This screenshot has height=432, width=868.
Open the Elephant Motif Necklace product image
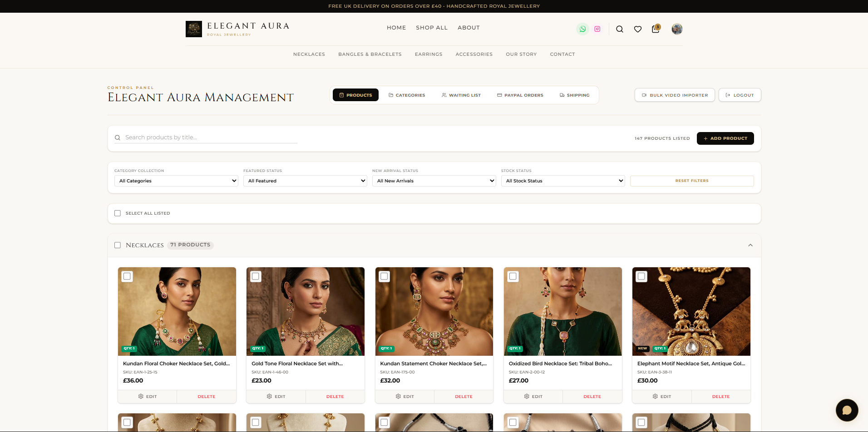[x=691, y=311]
